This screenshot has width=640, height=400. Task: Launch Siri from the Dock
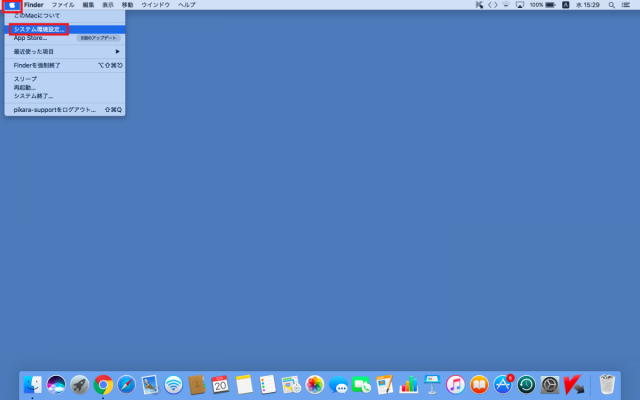point(57,384)
